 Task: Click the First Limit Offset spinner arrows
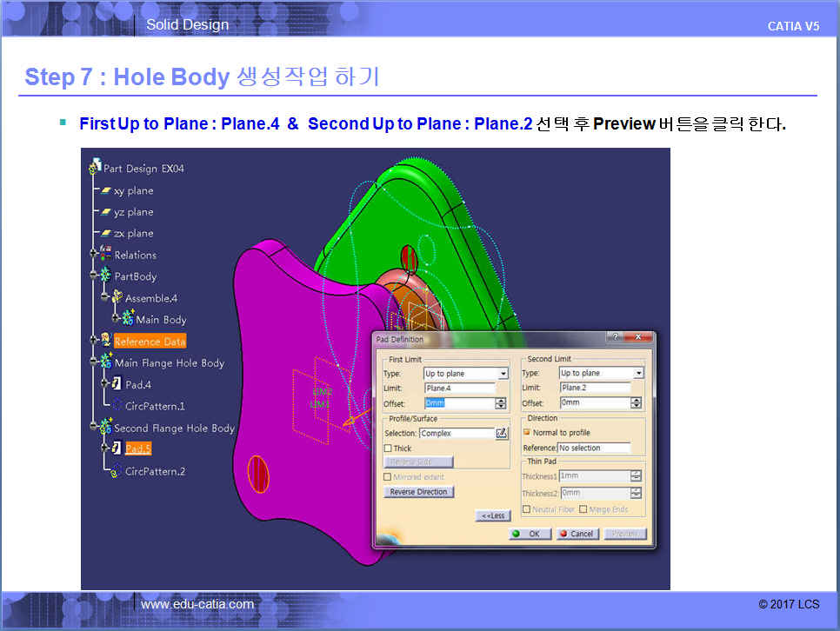coord(500,403)
